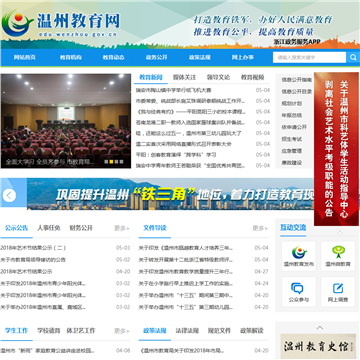Viewport: 360px width, 360px height.
Task: Click the search magnifier icon
Action: [353, 57]
